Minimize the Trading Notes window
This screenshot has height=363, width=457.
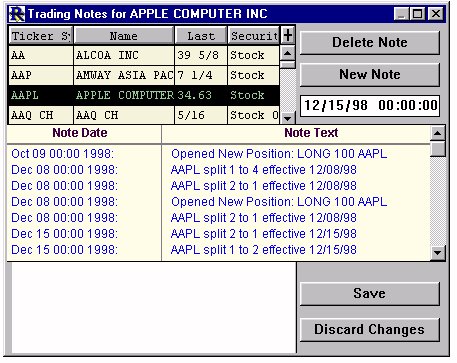[401, 14]
